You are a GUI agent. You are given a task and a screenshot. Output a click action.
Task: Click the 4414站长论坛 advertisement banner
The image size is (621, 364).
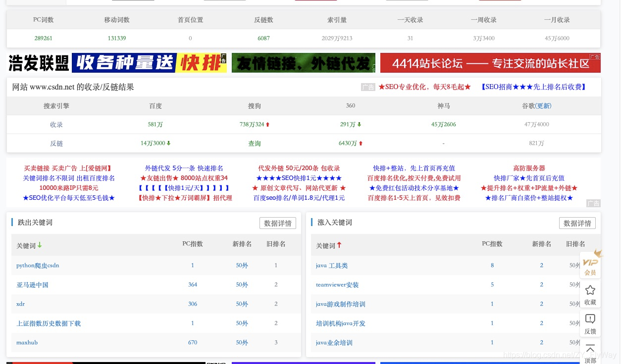(490, 63)
